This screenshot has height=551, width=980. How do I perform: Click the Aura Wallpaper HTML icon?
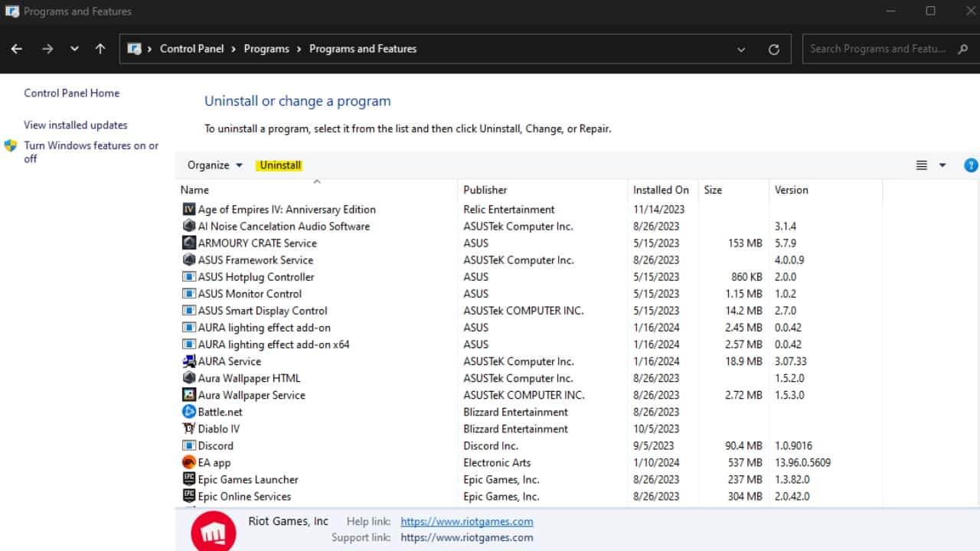point(189,378)
